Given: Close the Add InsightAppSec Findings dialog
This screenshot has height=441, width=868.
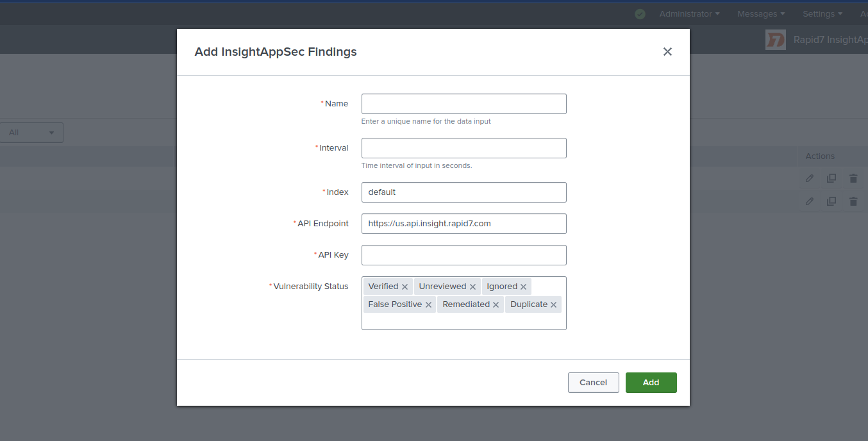Looking at the screenshot, I should [x=667, y=52].
